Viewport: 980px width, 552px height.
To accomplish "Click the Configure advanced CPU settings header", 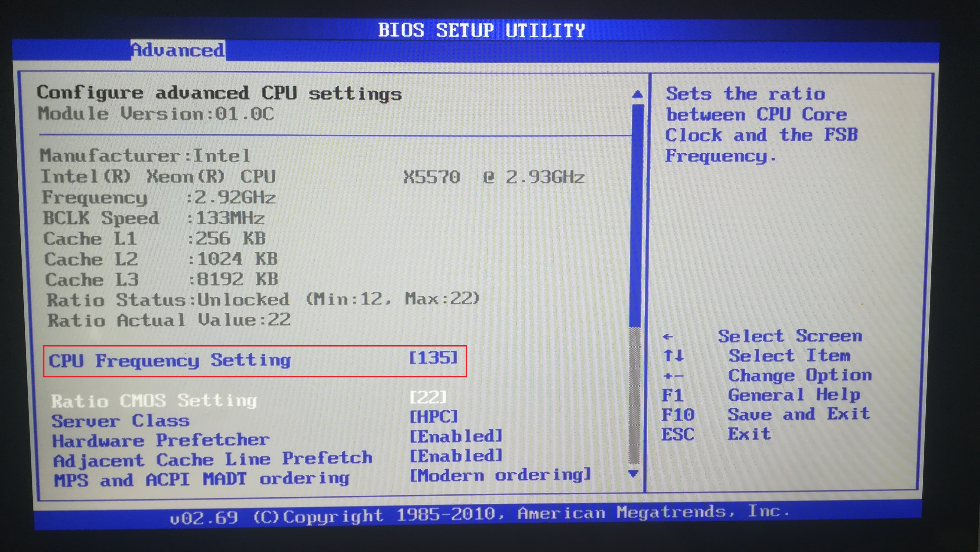I will point(219,93).
